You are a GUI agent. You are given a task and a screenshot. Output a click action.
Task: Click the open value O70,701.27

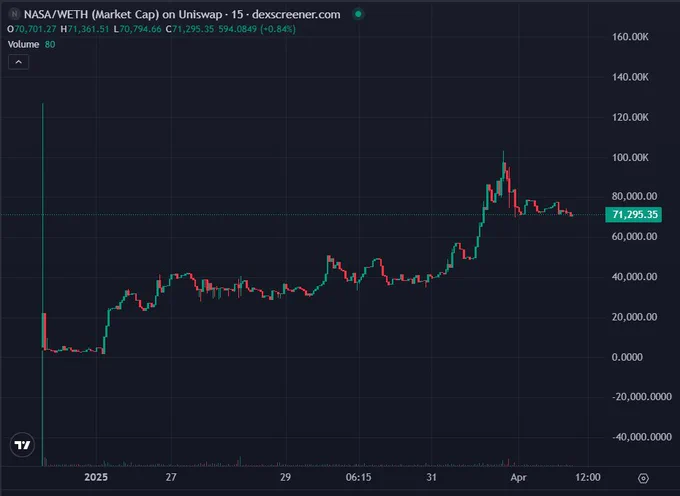point(32,29)
